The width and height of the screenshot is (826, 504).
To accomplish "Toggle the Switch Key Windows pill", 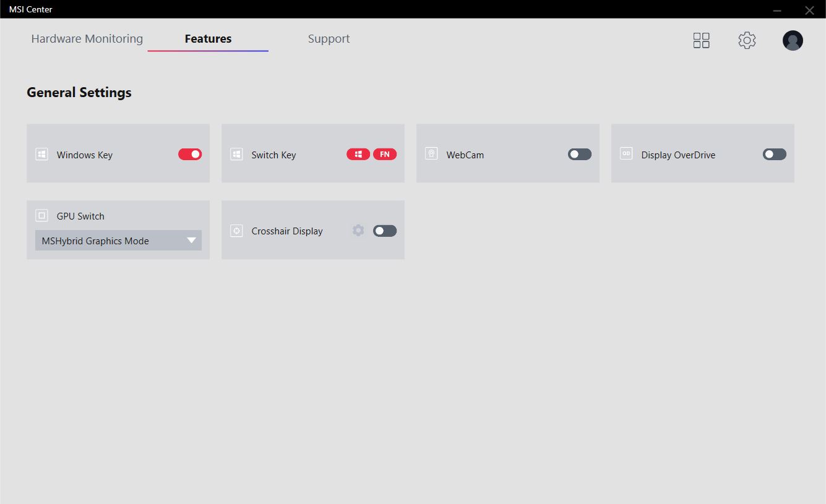I will 358,154.
